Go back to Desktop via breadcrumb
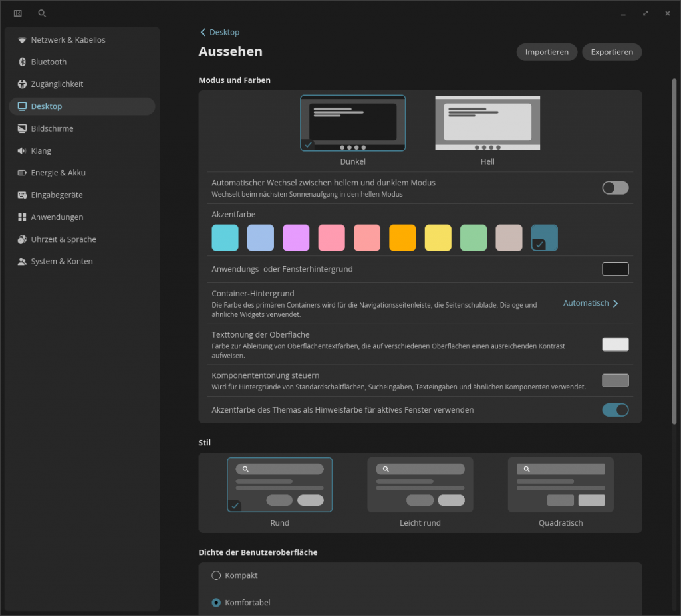 (x=220, y=32)
